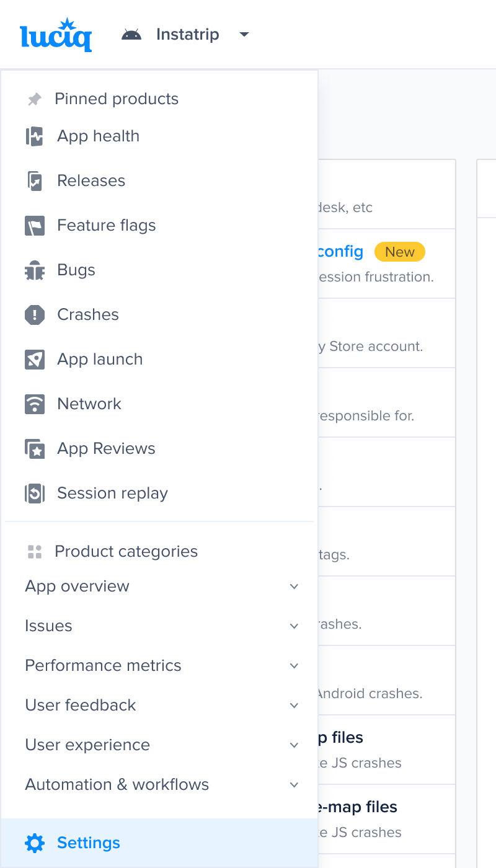Select the Bugs beetle icon
The height and width of the screenshot is (868, 496).
pyautogui.click(x=35, y=270)
